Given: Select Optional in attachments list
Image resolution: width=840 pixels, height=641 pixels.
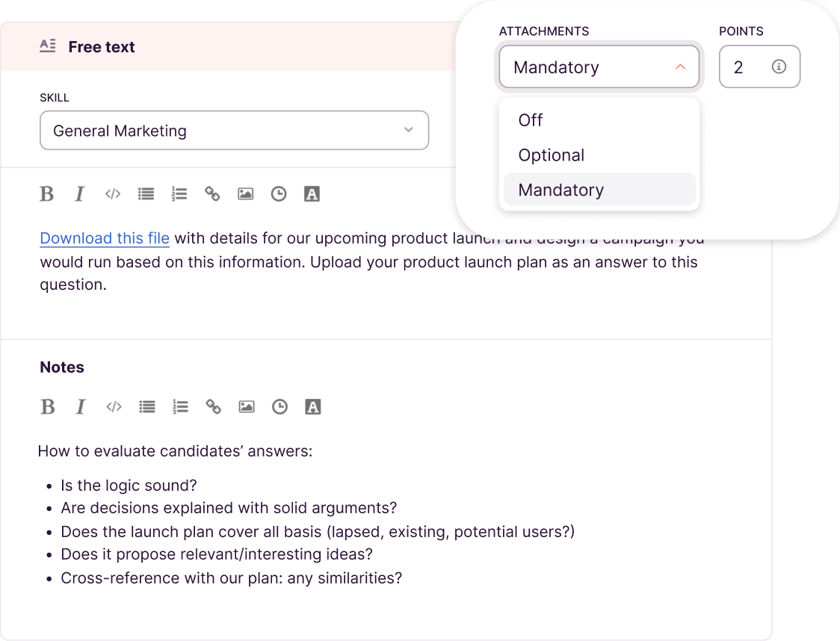Looking at the screenshot, I should pos(599,155).
